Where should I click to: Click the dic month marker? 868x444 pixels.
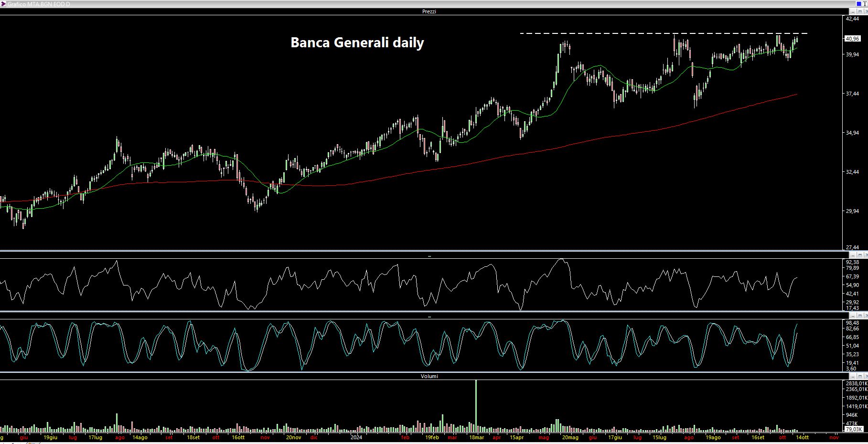point(314,437)
